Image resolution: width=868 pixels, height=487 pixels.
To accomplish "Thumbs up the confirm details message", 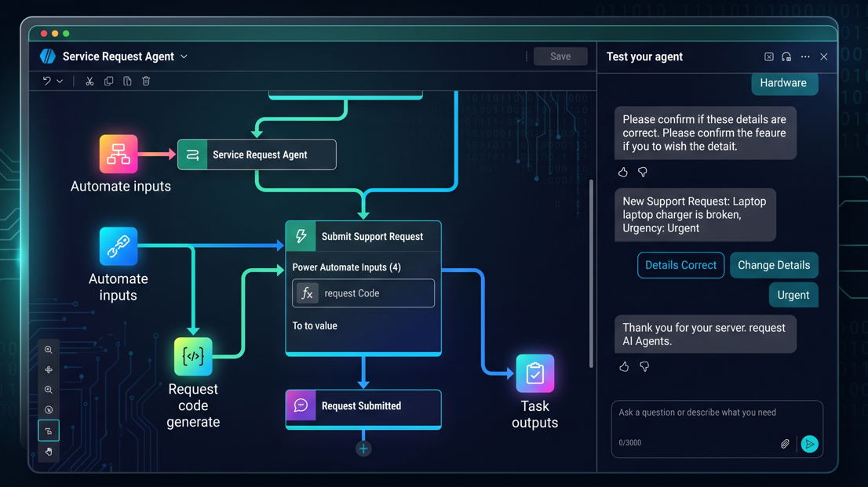I will tap(623, 172).
